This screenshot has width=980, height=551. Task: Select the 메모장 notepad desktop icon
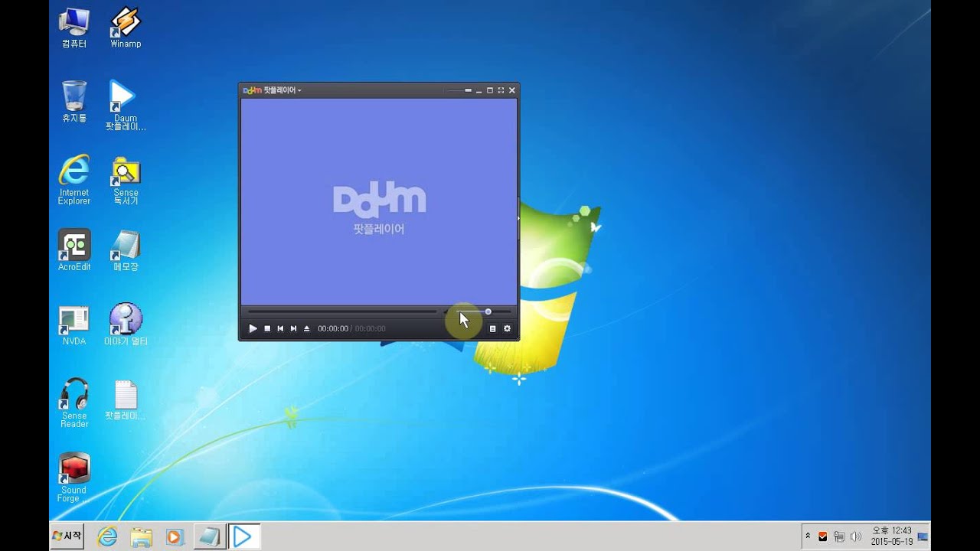[126, 250]
